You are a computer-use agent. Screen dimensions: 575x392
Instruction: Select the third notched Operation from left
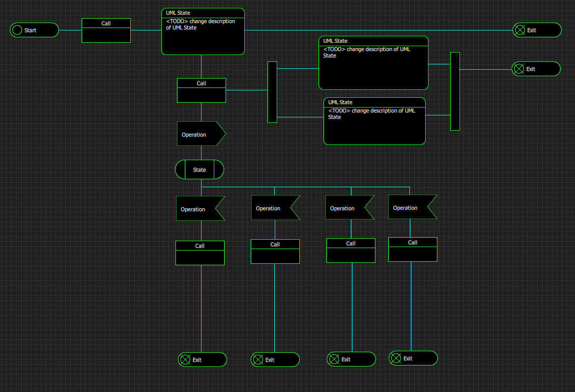pyautogui.click(x=350, y=208)
